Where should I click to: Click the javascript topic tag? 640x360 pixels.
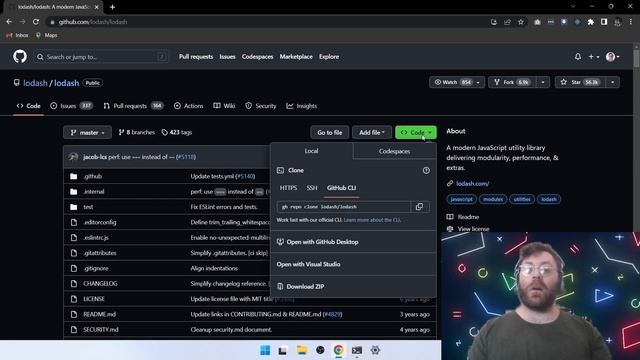[462, 199]
